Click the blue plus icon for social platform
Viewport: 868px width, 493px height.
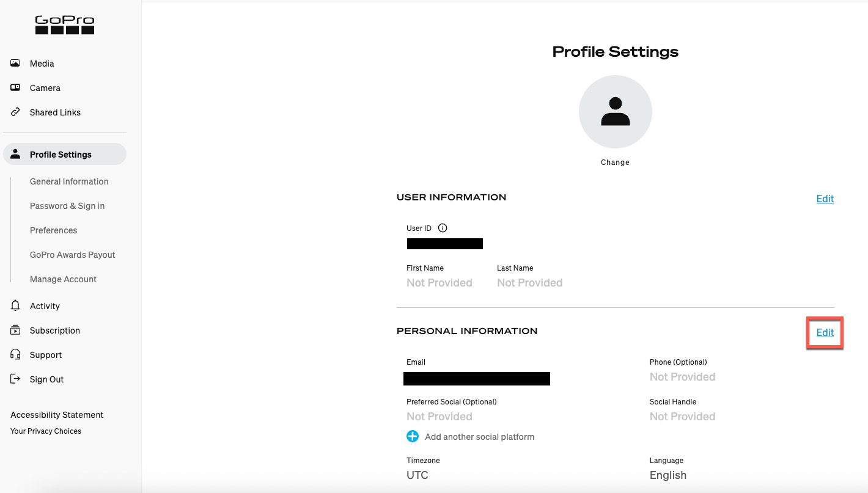tap(413, 437)
